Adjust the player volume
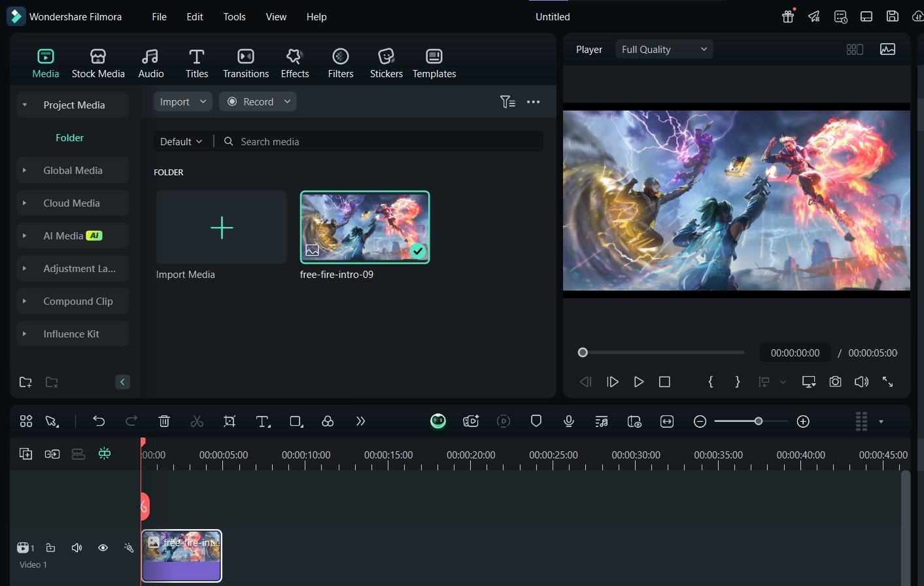 point(861,381)
